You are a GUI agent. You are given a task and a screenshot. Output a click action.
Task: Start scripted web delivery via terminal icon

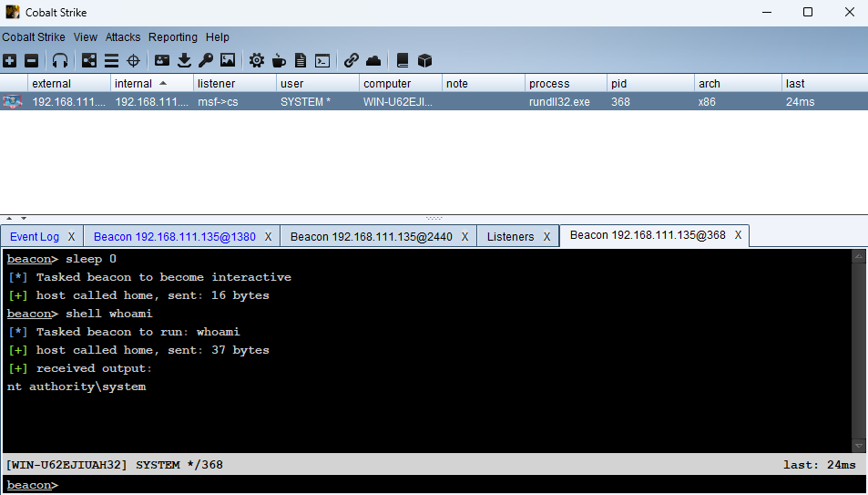click(x=322, y=60)
